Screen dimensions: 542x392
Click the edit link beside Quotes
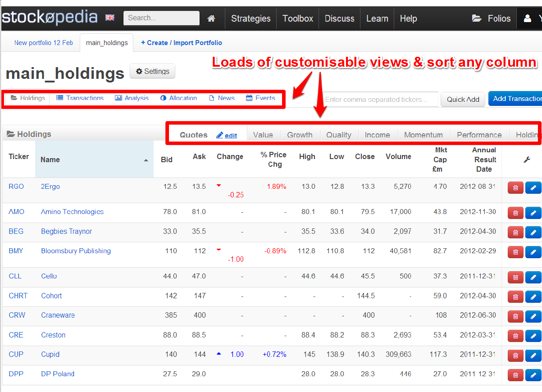[x=227, y=135]
